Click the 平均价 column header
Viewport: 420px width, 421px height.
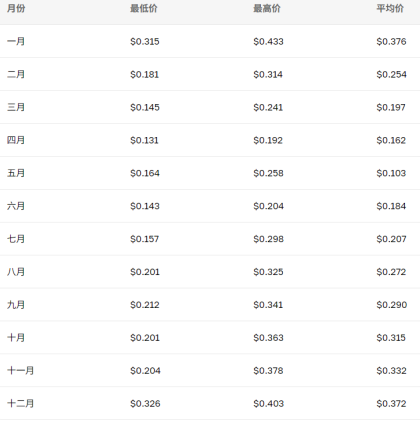(x=390, y=8)
